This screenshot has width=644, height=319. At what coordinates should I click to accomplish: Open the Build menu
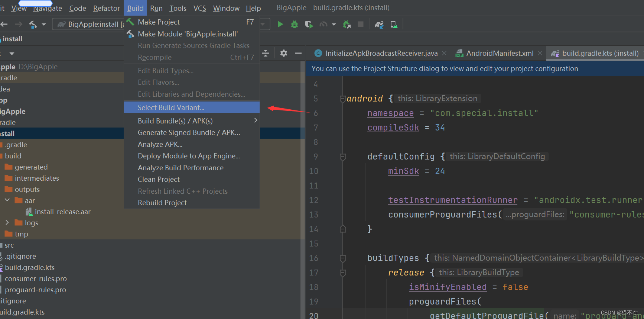[x=135, y=8]
